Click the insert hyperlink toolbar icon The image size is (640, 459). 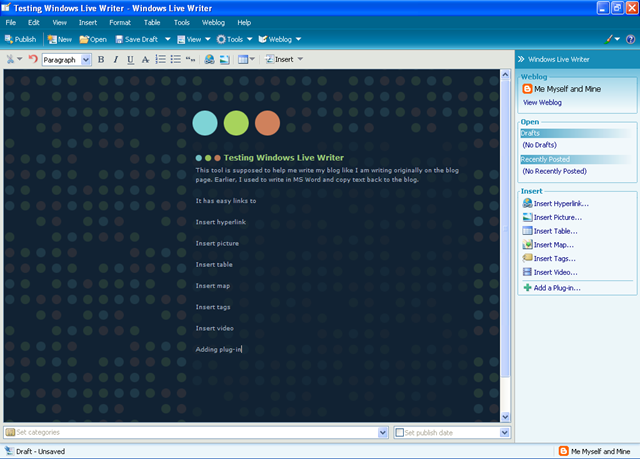click(209, 60)
